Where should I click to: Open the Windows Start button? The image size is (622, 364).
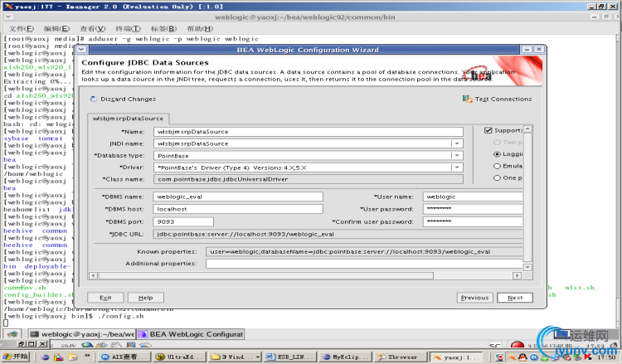15,357
